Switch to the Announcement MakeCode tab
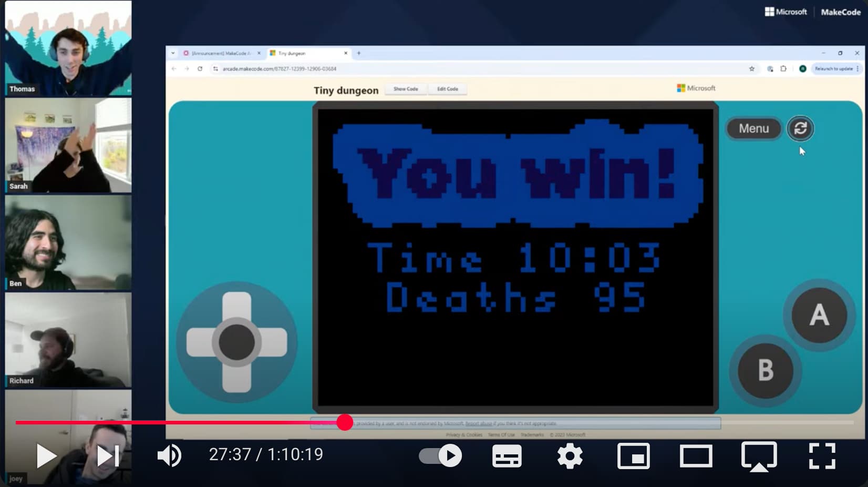868x487 pixels. (x=221, y=53)
